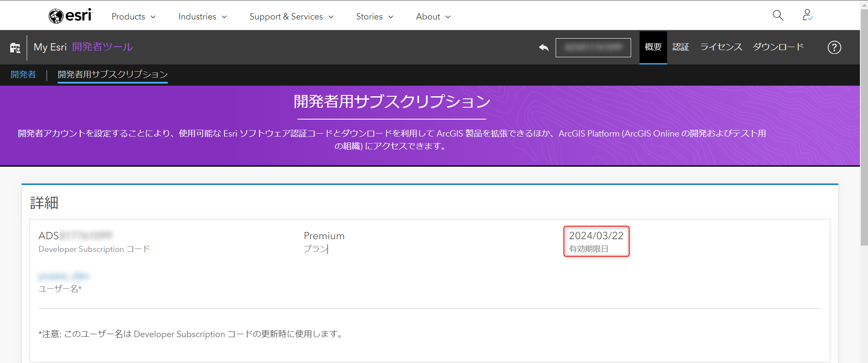The height and width of the screenshot is (363, 868).
Task: Click the プラン label under Premium
Action: pos(315,249)
